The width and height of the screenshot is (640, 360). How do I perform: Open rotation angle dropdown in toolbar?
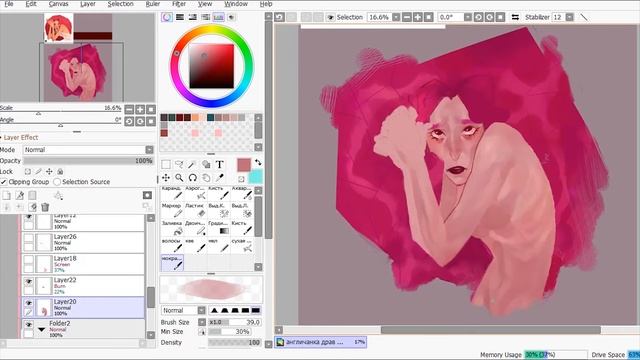tap(468, 17)
